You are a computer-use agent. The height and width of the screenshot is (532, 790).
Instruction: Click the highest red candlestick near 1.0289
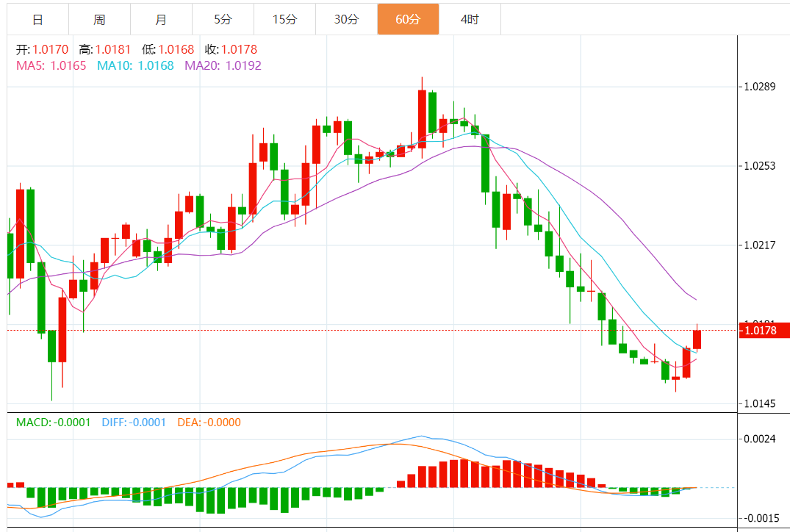pos(423,119)
